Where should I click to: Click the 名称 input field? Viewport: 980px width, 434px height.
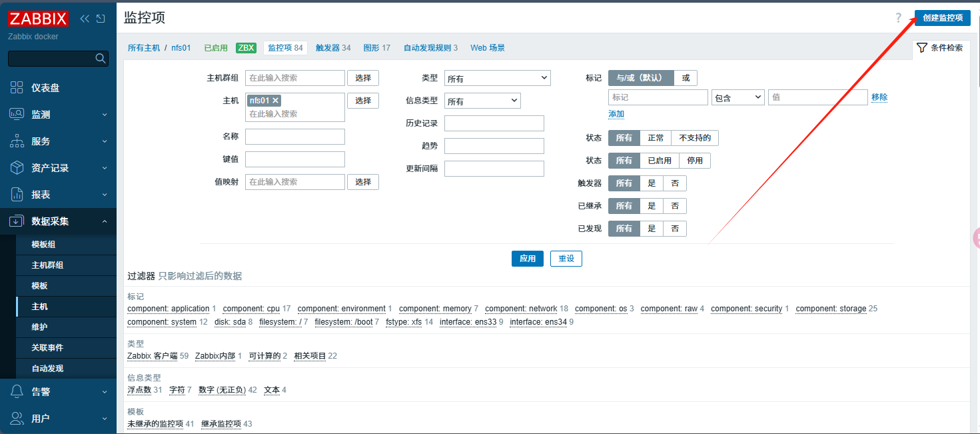295,137
